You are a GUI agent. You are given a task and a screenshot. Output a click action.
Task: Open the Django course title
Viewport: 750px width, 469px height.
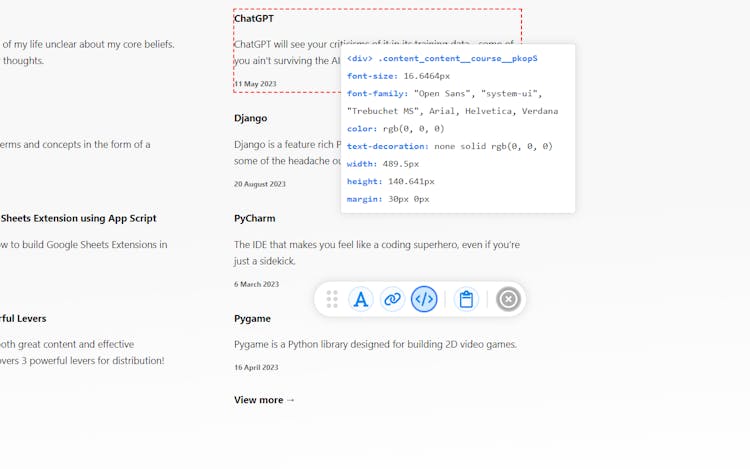pyautogui.click(x=251, y=118)
